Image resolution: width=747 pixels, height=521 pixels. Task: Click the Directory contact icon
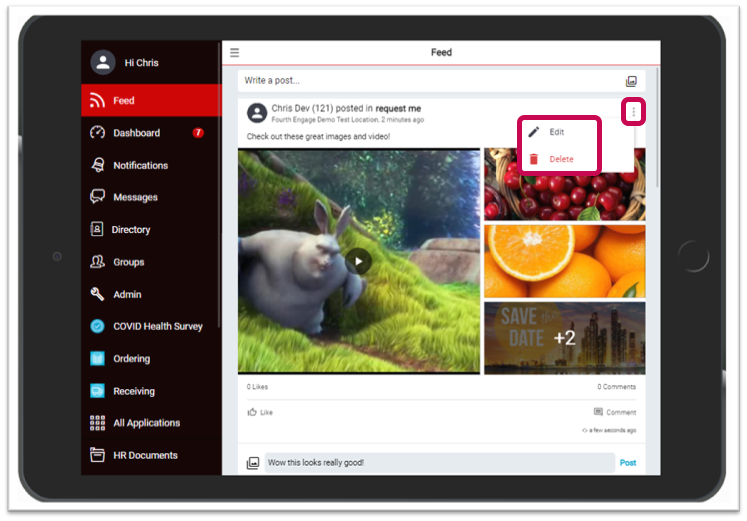pos(97,229)
